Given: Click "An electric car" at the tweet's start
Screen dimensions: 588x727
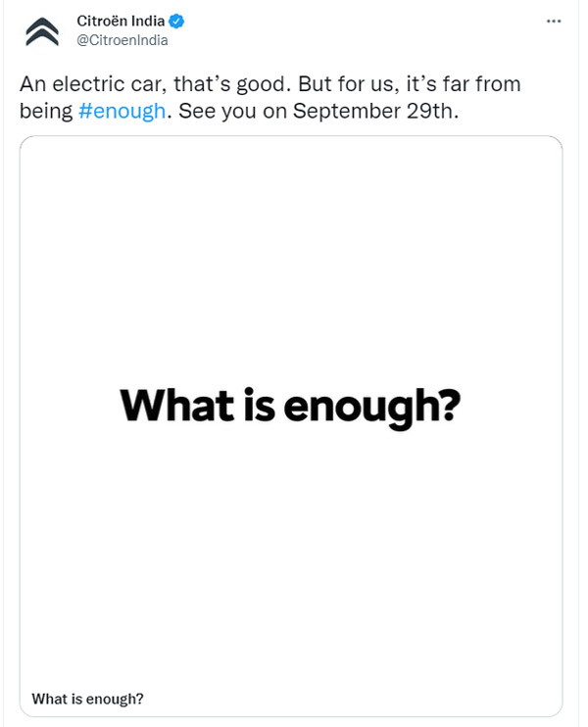Looking at the screenshot, I should (x=80, y=84).
